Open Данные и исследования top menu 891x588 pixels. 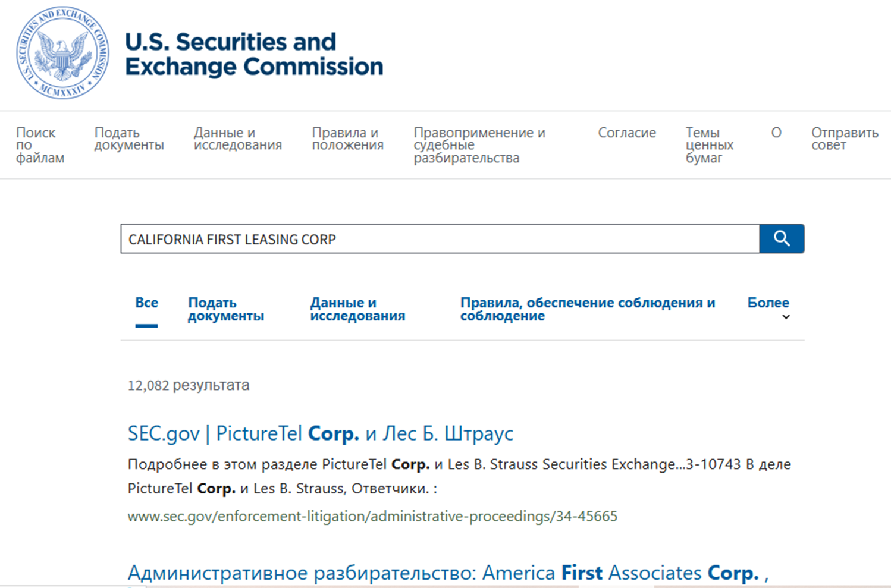(x=237, y=139)
